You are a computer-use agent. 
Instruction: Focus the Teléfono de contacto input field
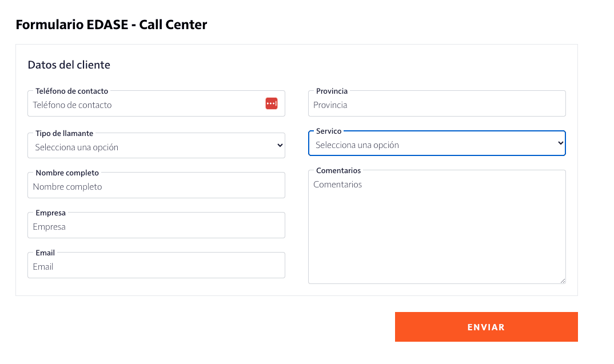pos(143,105)
